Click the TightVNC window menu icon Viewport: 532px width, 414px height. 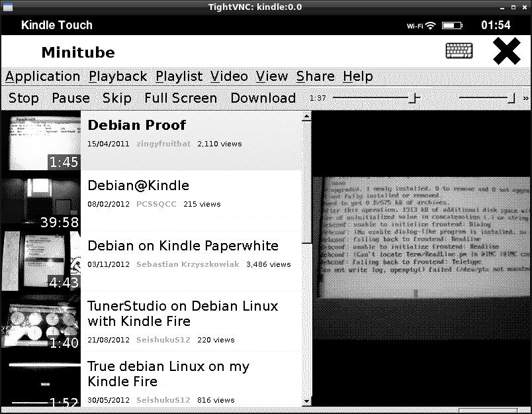pos(7,7)
